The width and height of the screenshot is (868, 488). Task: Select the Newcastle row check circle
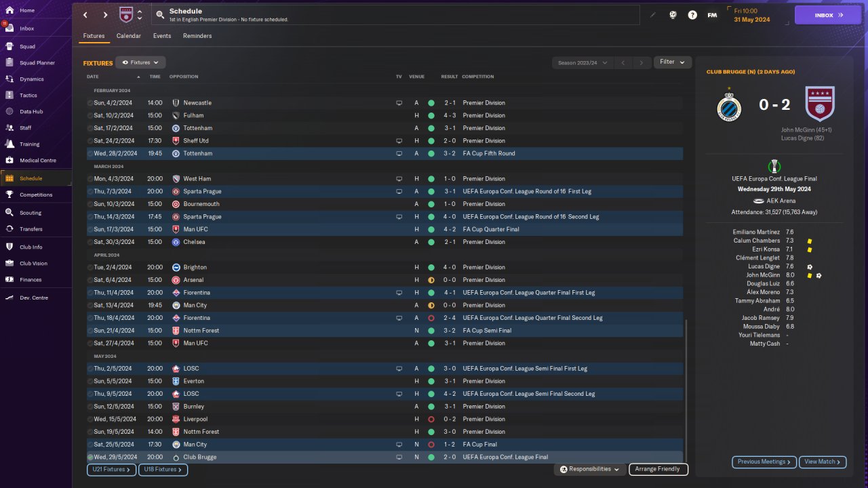90,103
